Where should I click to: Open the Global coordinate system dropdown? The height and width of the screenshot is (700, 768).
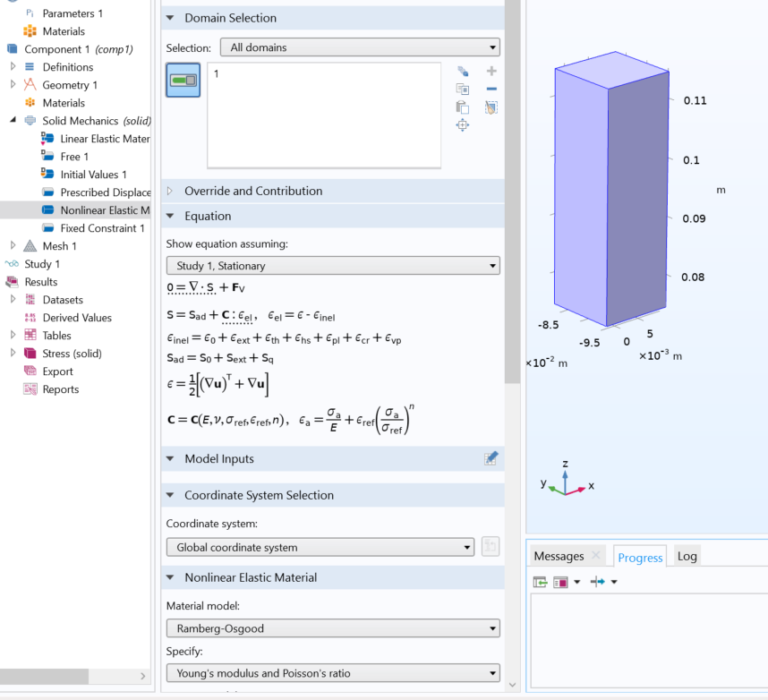320,547
